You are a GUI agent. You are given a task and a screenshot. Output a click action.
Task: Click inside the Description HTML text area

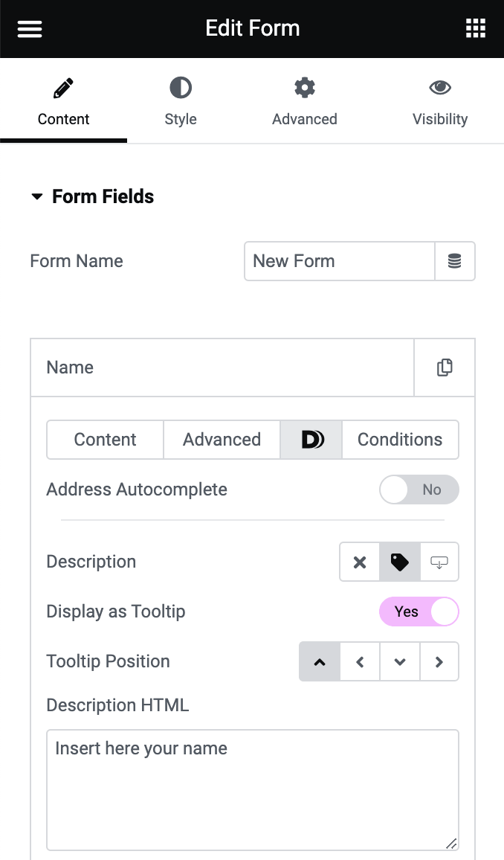point(253,789)
